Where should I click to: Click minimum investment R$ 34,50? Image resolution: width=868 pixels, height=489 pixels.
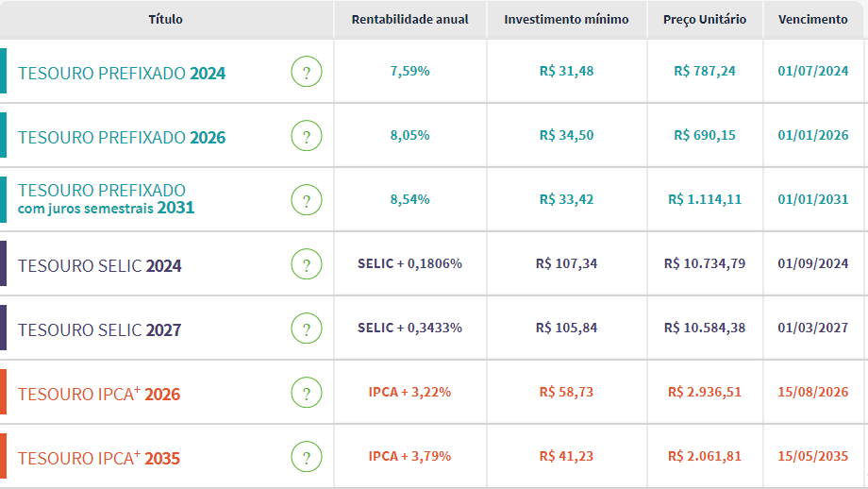[566, 135]
